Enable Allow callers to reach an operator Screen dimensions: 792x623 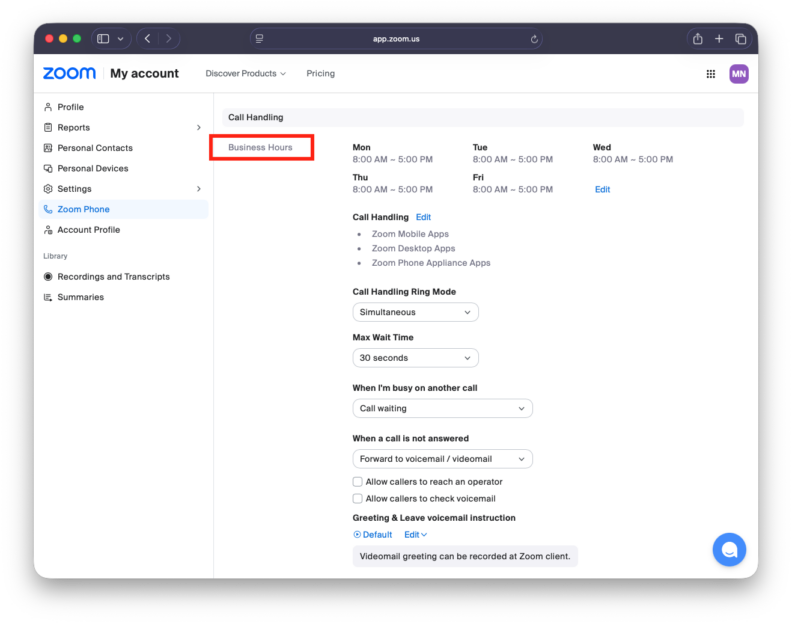(x=358, y=482)
